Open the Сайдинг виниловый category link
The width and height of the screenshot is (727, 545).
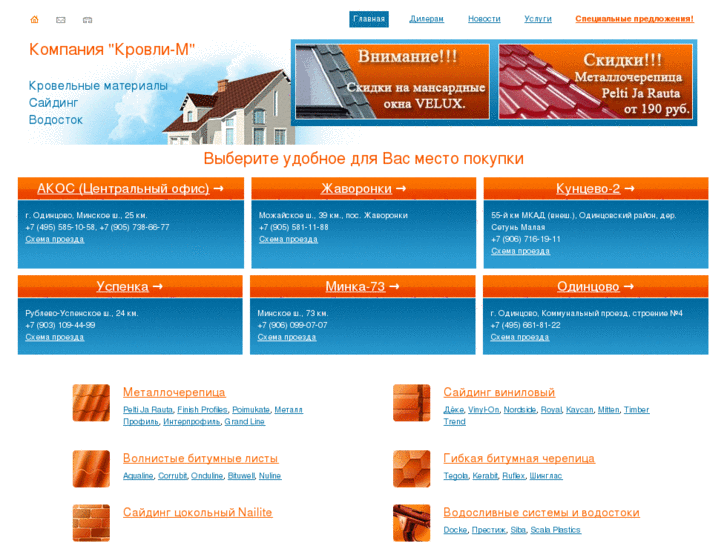pos(499,392)
